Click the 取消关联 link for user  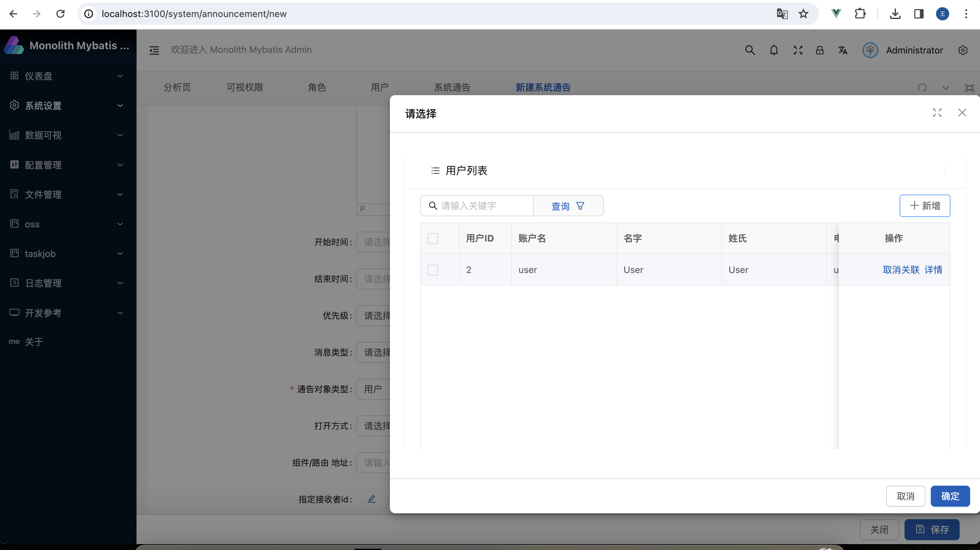(x=901, y=270)
